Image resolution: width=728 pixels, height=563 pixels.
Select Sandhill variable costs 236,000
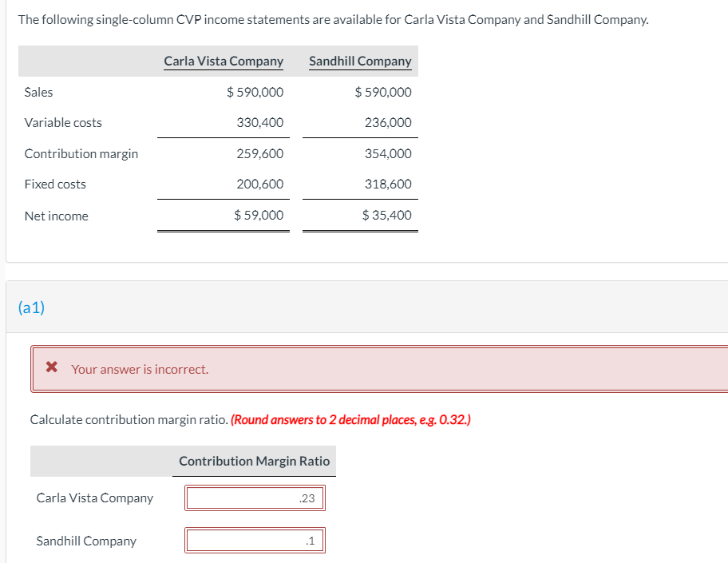pos(388,123)
